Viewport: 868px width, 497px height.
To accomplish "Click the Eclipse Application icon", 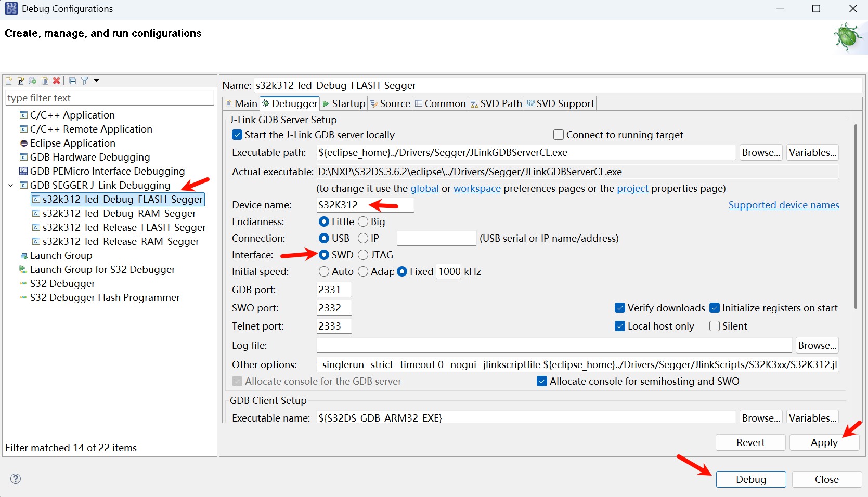I will pyautogui.click(x=23, y=143).
